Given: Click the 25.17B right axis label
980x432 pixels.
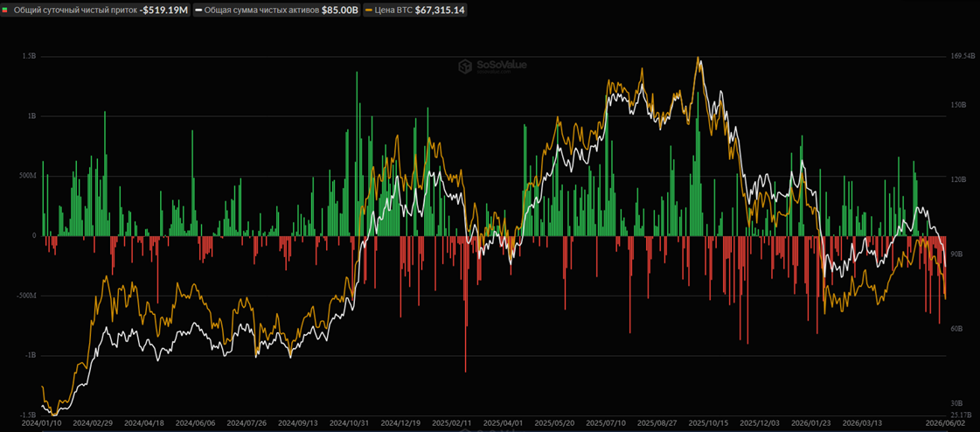Looking at the screenshot, I should click(x=963, y=415).
